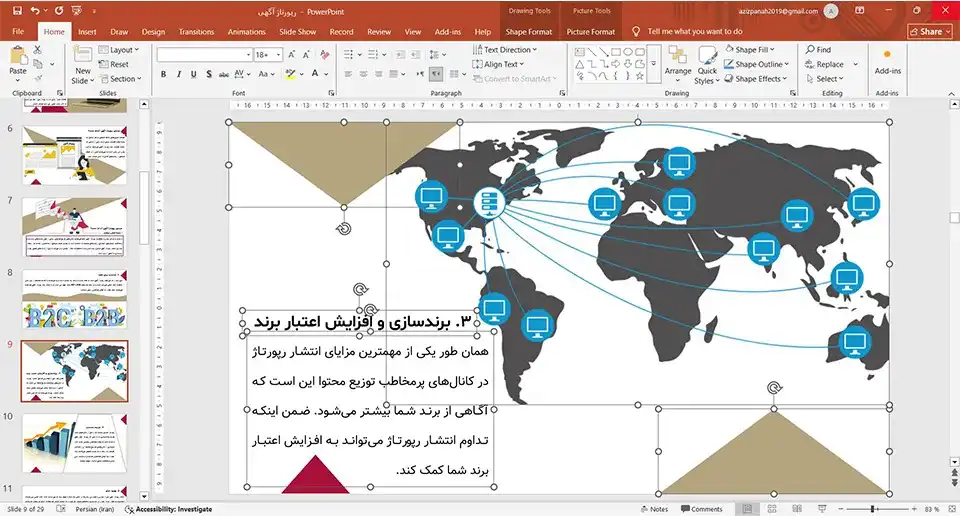Image resolution: width=960 pixels, height=516 pixels.
Task: Click the Reset slide button
Action: (114, 64)
